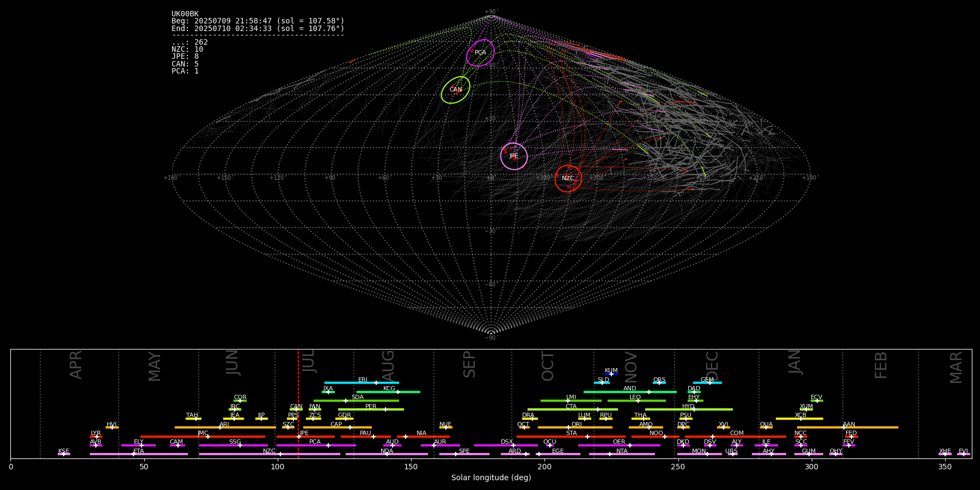Screen dimensions: 980x490
Task: Select the SSG shower label in the timeline
Action: (x=235, y=442)
